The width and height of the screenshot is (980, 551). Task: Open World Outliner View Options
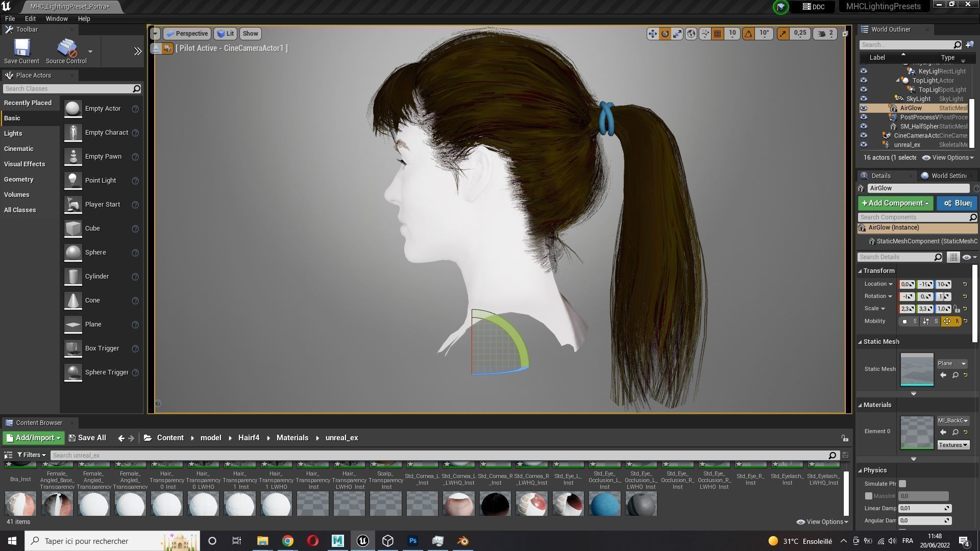948,158
